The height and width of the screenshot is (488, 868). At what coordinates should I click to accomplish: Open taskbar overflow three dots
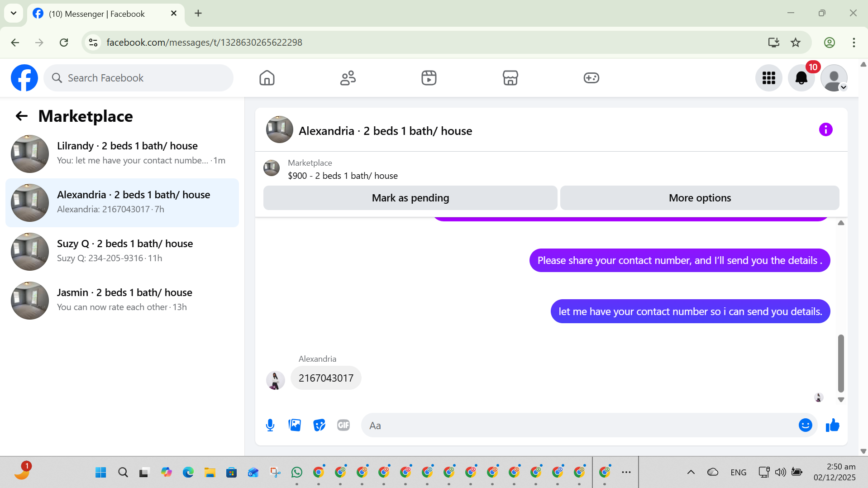click(x=626, y=473)
